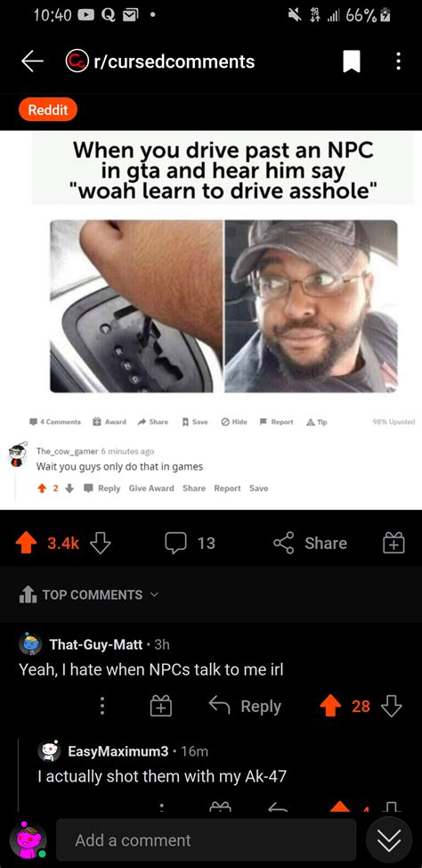Tap the Share post button
This screenshot has height=868, width=422.
(310, 543)
